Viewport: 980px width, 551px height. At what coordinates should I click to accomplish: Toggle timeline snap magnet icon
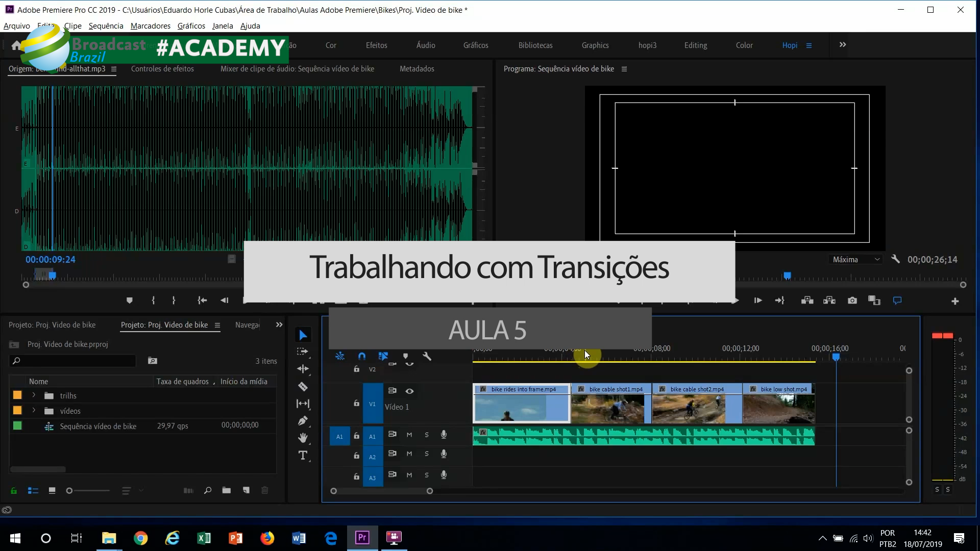[x=362, y=356]
